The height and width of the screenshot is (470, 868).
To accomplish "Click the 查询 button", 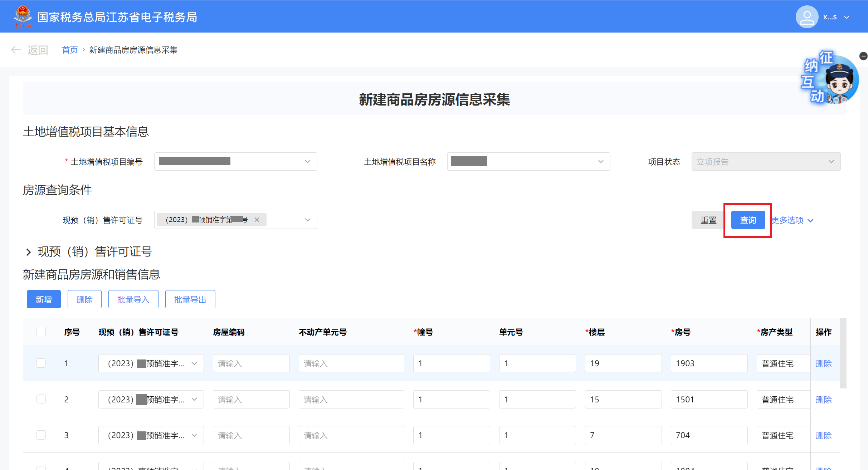I will pyautogui.click(x=748, y=220).
